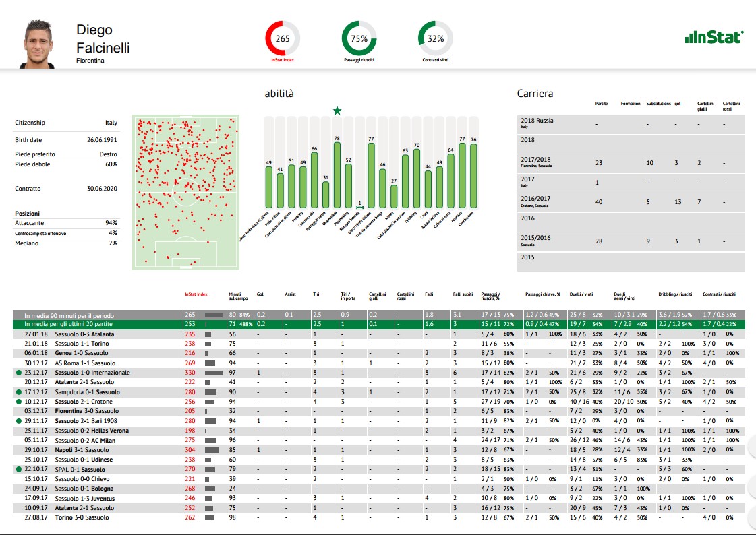Click the InStat Index progress bar on the period average row
The height and width of the screenshot is (535, 756).
pos(214,313)
